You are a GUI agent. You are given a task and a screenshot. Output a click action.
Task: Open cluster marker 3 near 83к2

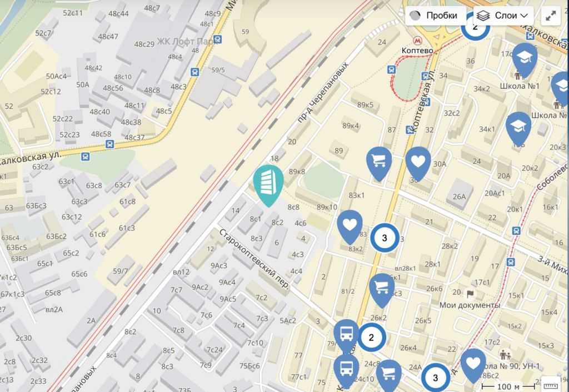[385, 238]
